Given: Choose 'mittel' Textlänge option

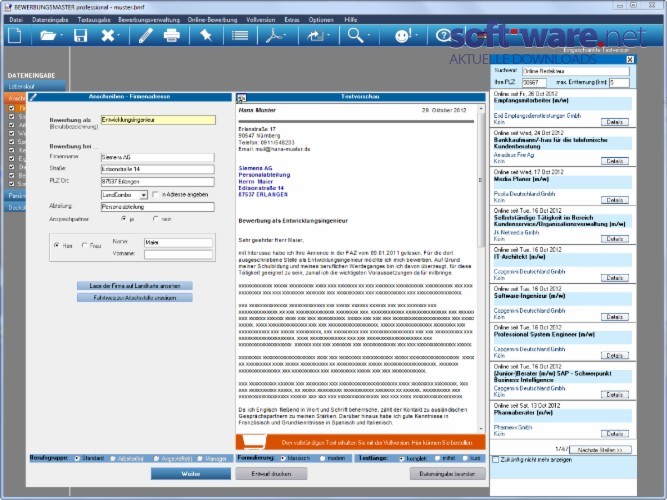Looking at the screenshot, I should coord(437,458).
